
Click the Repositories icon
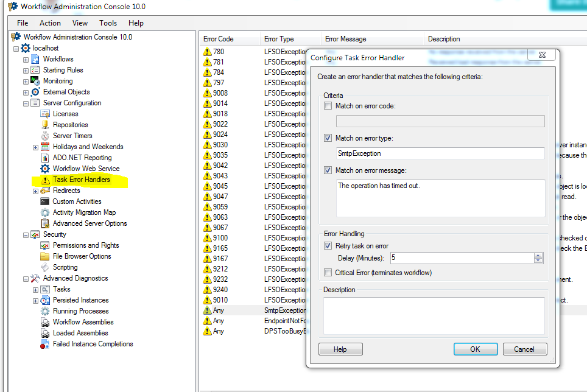point(45,125)
